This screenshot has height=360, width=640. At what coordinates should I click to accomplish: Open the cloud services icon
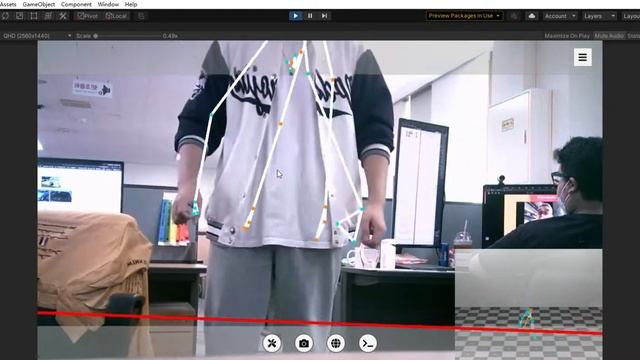point(531,16)
